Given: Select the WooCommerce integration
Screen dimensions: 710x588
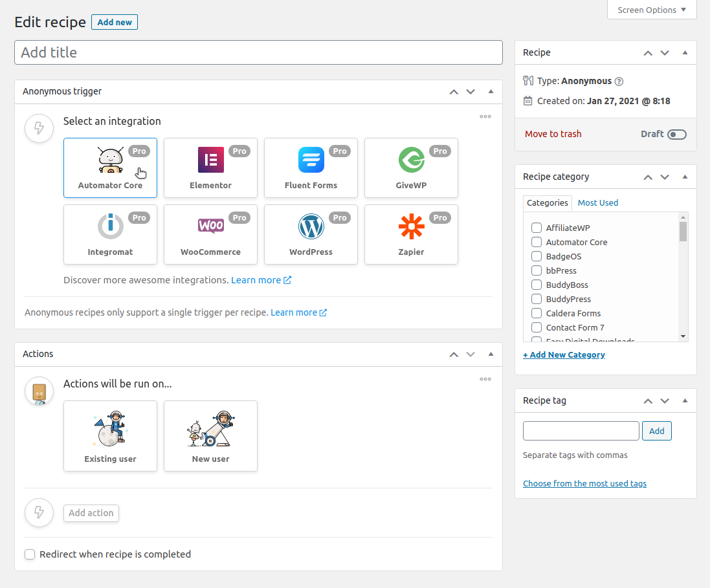Looking at the screenshot, I should tap(210, 234).
